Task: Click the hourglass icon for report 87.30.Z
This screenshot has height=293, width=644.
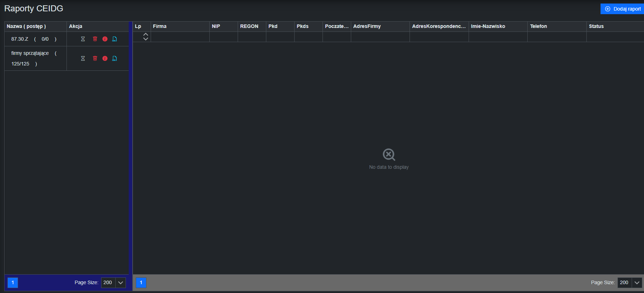Action: [x=83, y=39]
